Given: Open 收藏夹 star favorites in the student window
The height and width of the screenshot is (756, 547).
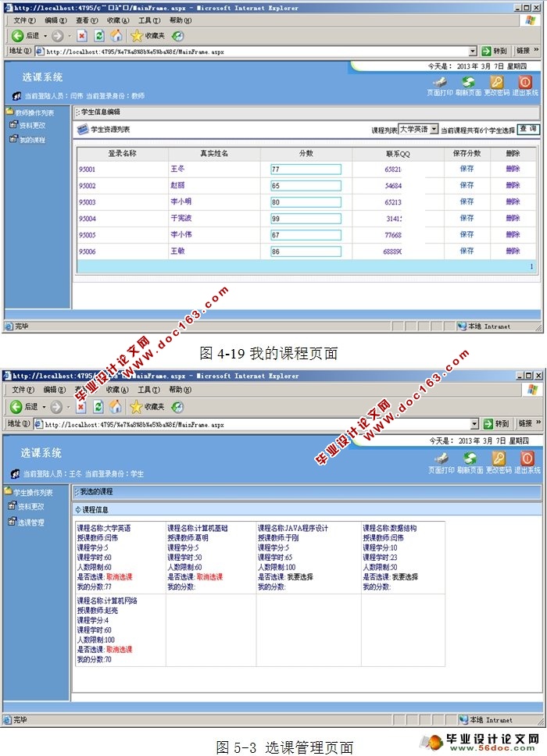Looking at the screenshot, I should (x=147, y=407).
